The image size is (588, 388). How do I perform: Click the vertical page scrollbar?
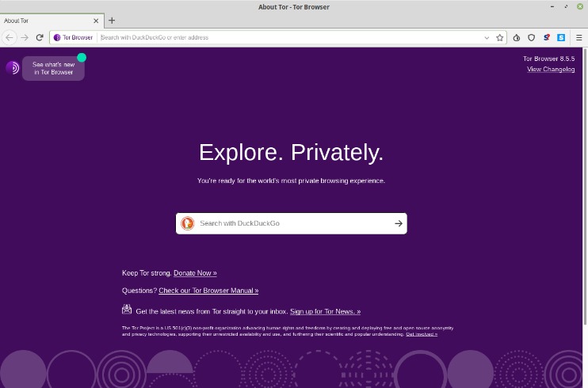pos(585,188)
